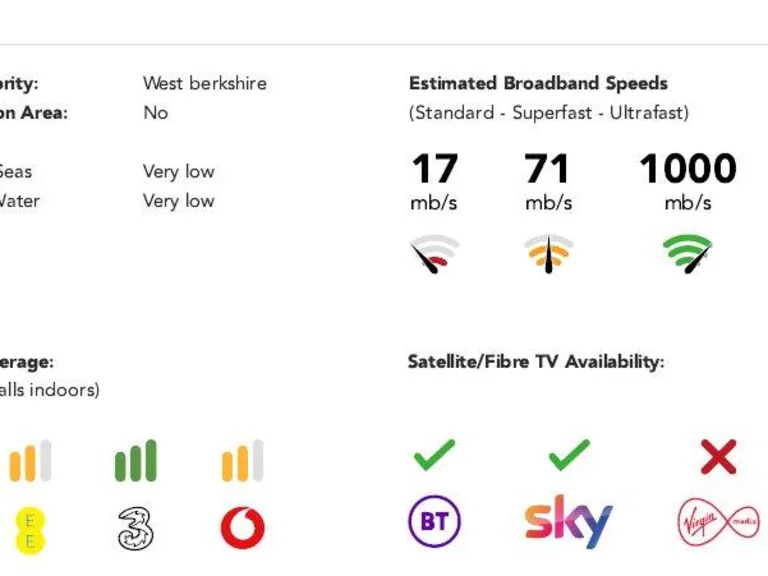768x576 pixels.
Task: Click the Estimated Broadband Speeds heading
Action: tap(538, 83)
